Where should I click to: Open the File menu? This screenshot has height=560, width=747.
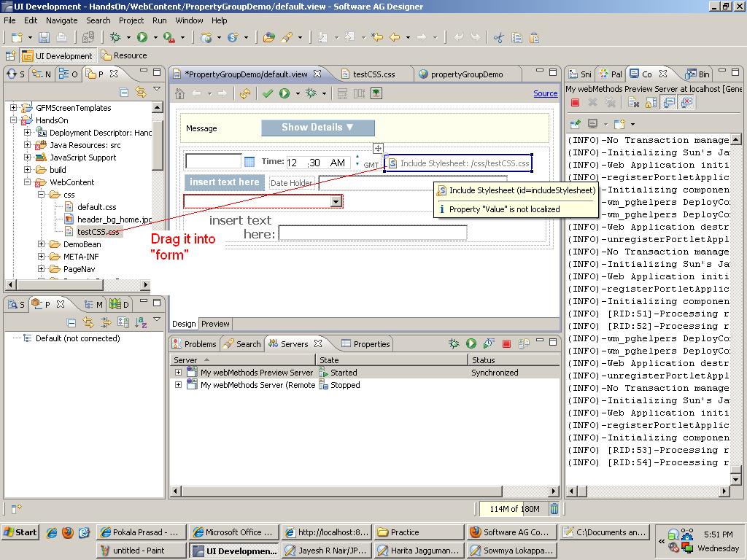[x=9, y=20]
